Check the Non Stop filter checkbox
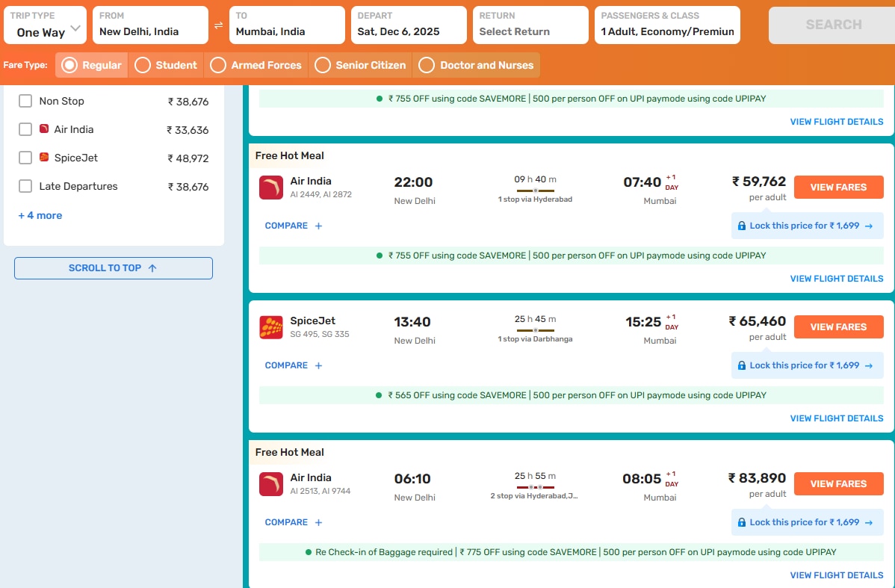The image size is (895, 588). click(x=25, y=101)
